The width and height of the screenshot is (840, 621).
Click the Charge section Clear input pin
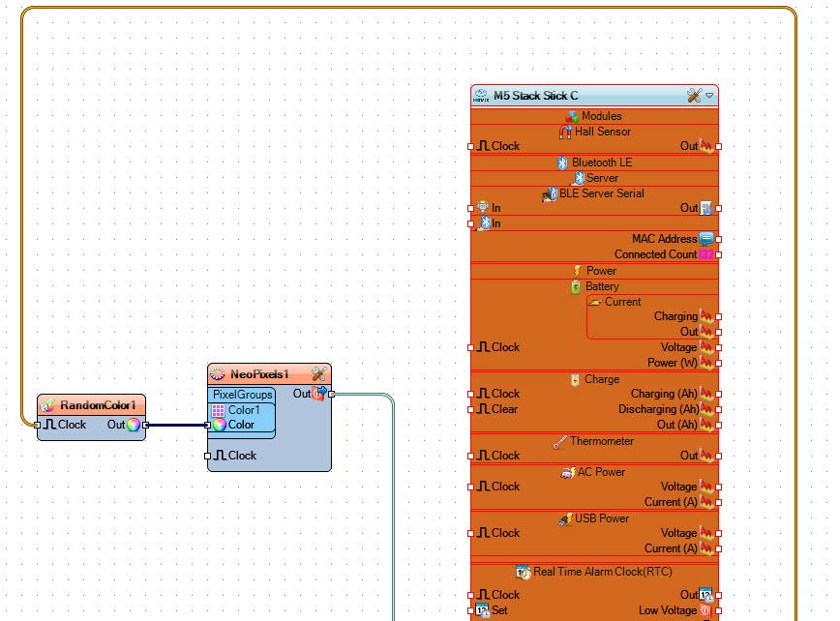pos(472,409)
